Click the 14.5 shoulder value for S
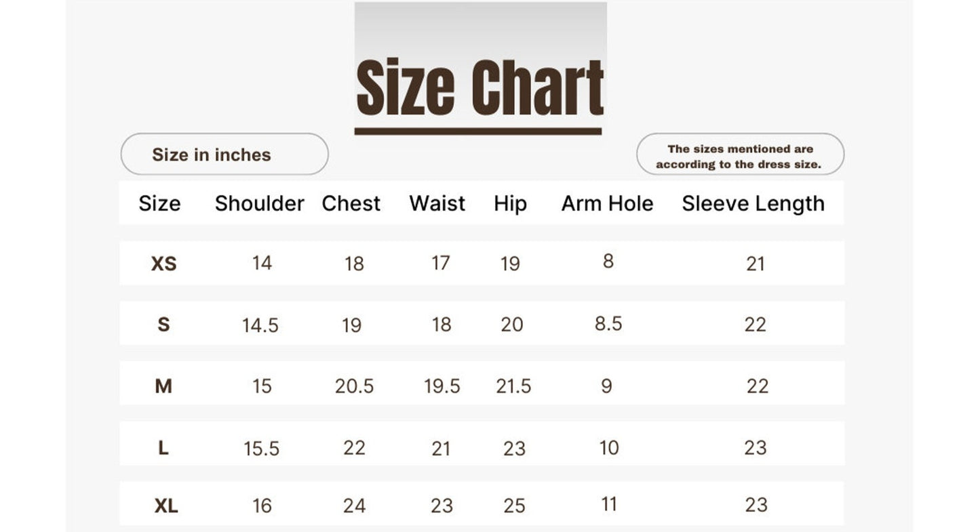The height and width of the screenshot is (532, 980). tap(260, 326)
